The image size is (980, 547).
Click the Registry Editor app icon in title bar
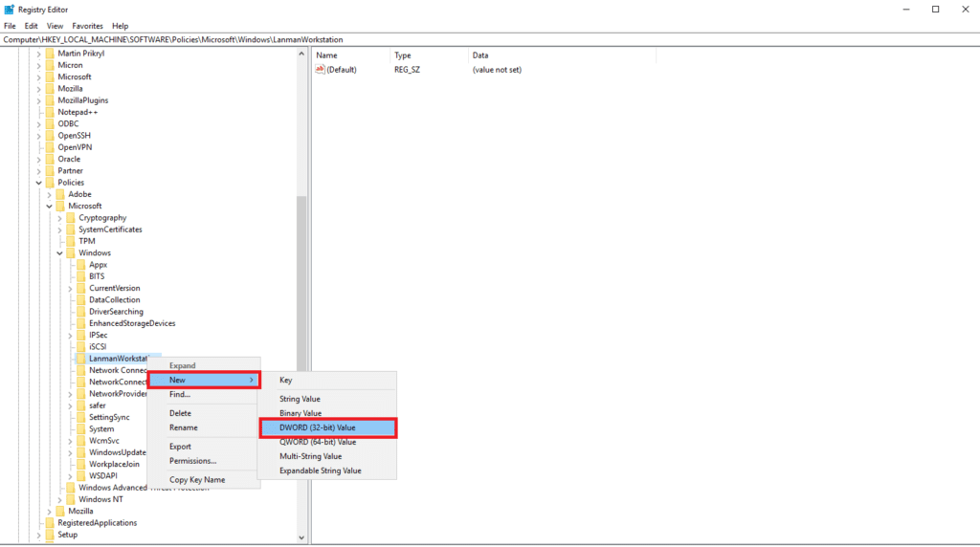point(9,9)
